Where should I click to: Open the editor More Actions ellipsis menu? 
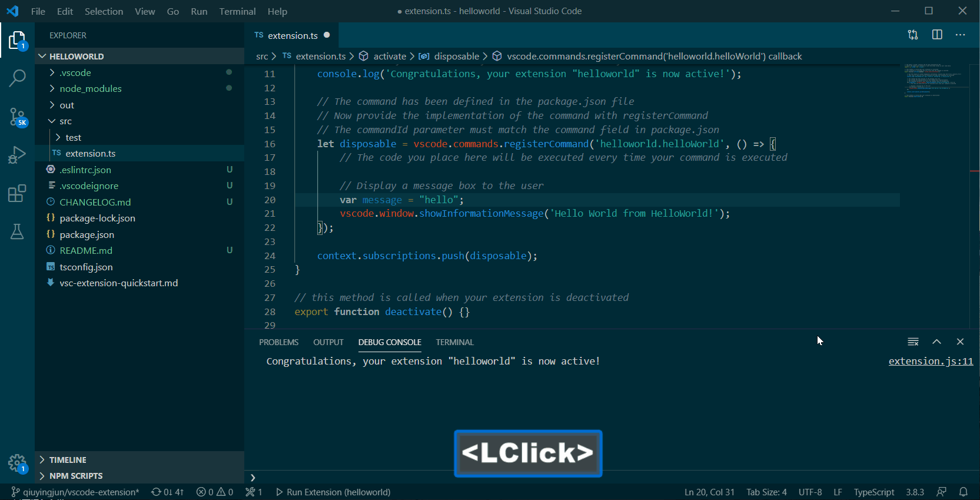coord(961,35)
